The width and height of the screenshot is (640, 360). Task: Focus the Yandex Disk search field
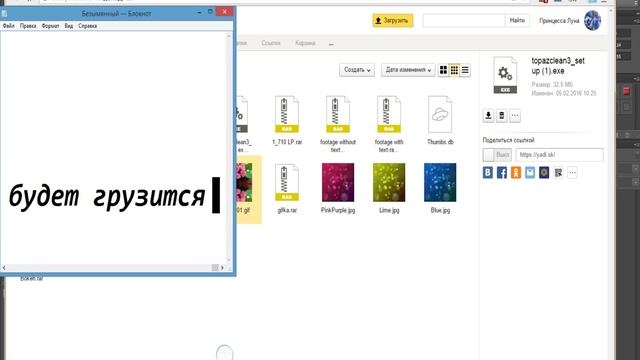tap(464, 20)
